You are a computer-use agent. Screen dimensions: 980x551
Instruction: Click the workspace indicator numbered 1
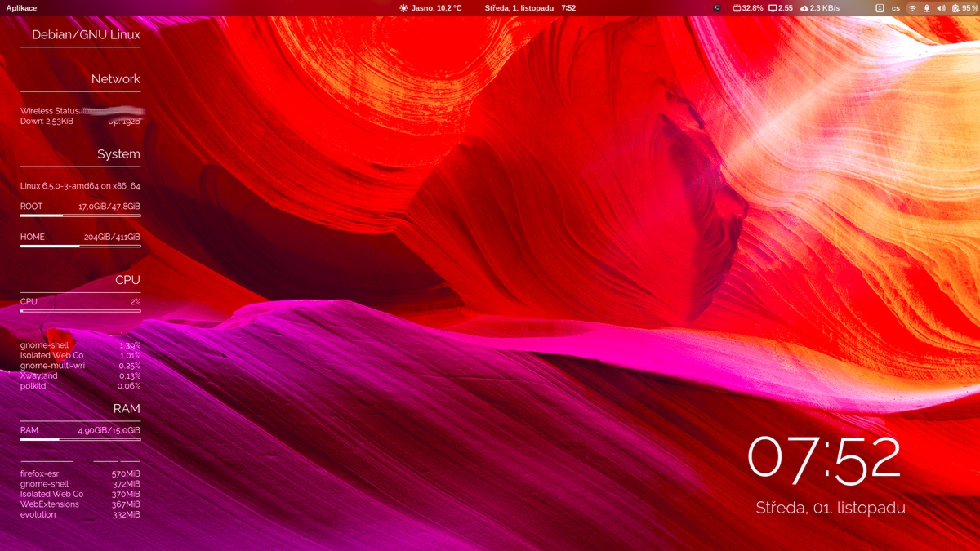click(x=880, y=8)
